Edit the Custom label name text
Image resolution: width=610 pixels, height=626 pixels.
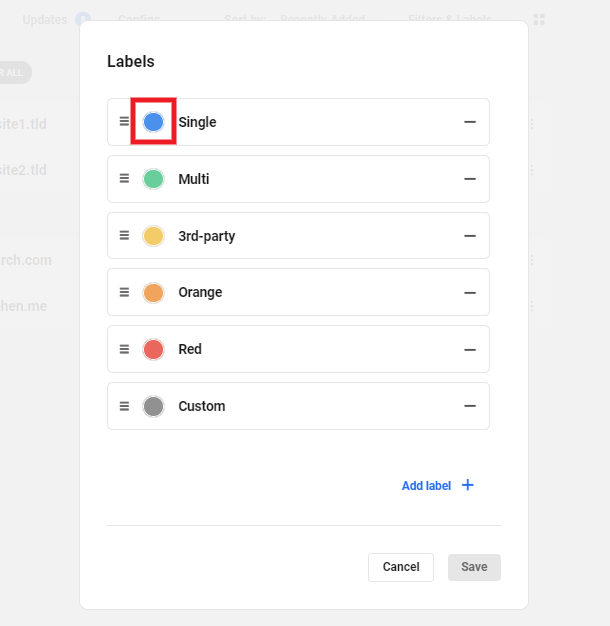(x=202, y=406)
